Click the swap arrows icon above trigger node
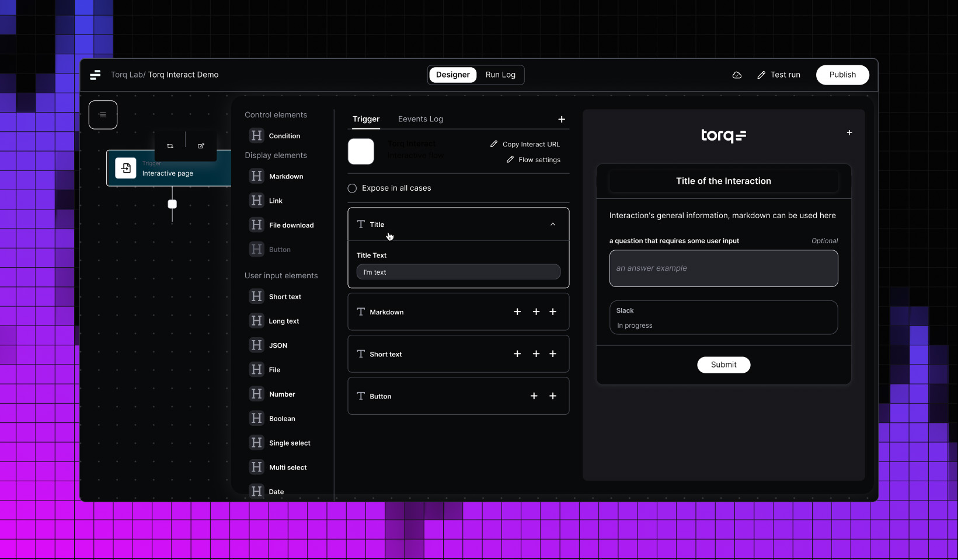Image resolution: width=958 pixels, height=560 pixels. tap(170, 146)
